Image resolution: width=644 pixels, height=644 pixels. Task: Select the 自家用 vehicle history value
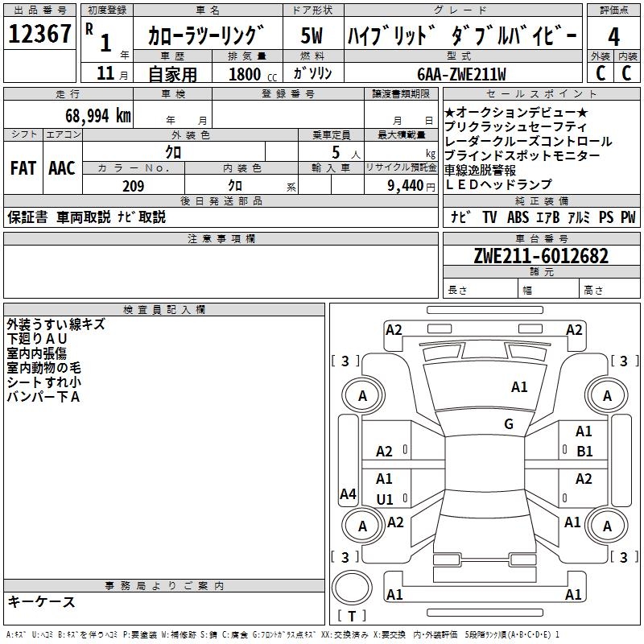172,74
